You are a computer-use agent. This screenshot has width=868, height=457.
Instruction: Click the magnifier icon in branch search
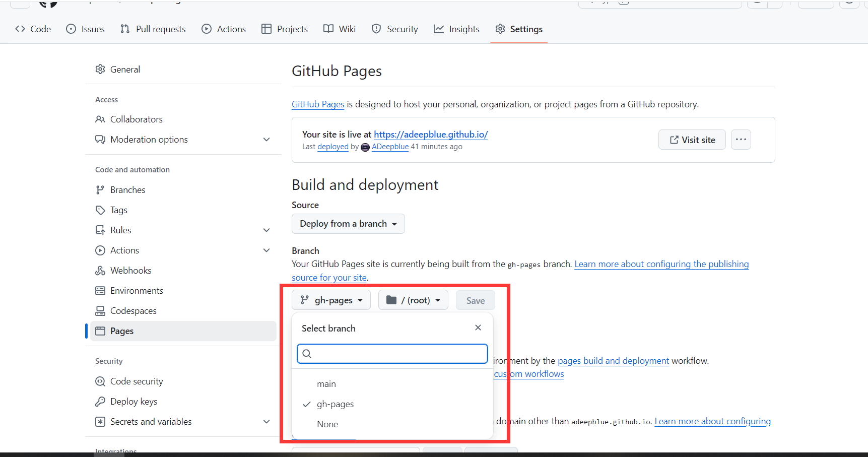tap(307, 354)
